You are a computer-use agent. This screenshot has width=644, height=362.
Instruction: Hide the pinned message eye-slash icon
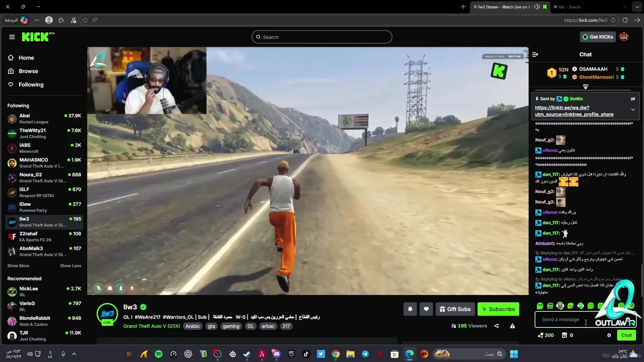633,99
